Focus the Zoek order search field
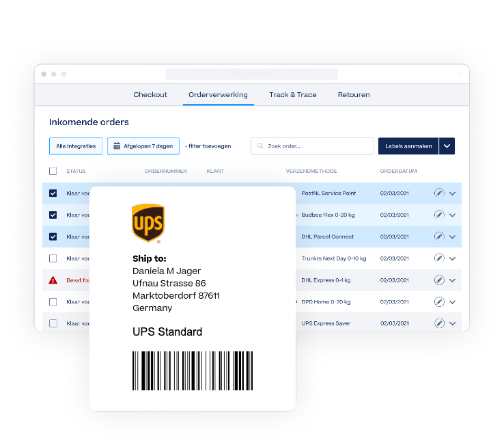 point(312,146)
